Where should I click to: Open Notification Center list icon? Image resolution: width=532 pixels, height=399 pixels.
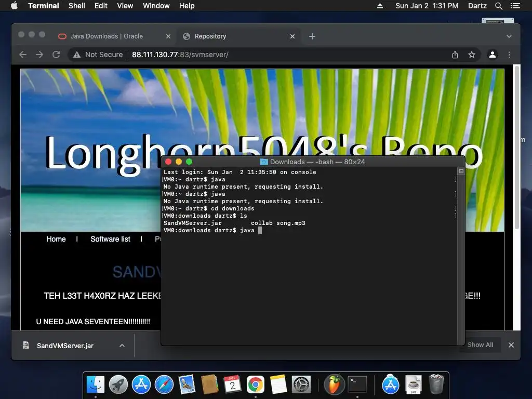coord(515,6)
